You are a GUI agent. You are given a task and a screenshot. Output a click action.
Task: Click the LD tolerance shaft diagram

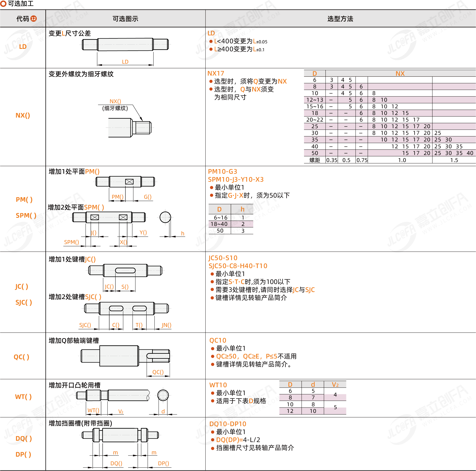point(125,45)
